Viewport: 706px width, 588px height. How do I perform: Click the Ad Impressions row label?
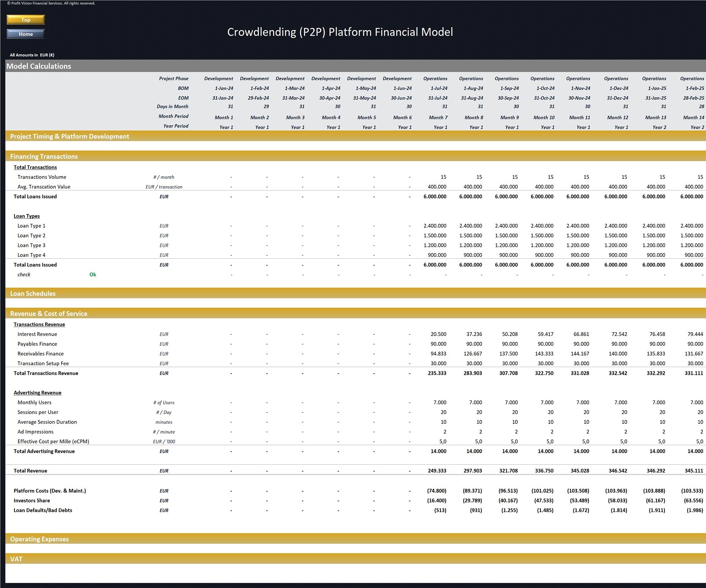35,432
